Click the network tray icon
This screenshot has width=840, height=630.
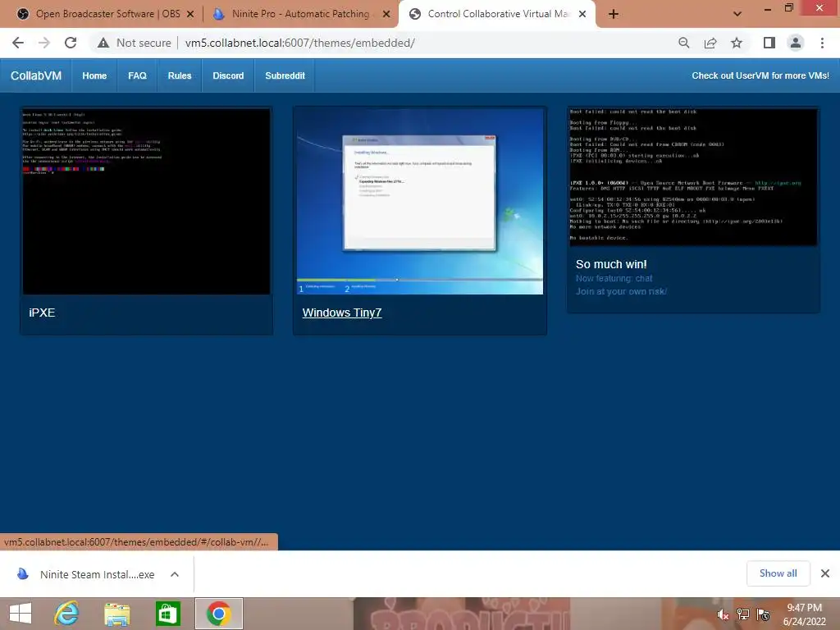point(743,614)
